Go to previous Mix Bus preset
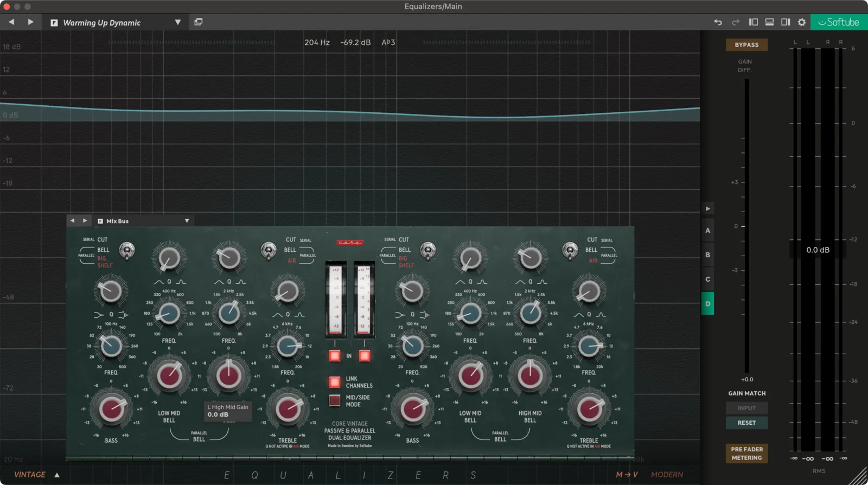Screen dimensions: 868x485 72,221
